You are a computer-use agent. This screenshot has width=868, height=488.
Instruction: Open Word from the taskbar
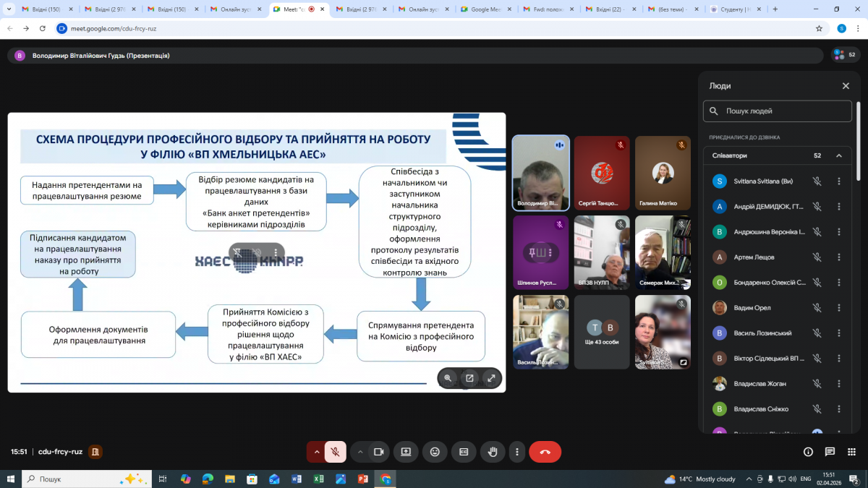pyautogui.click(x=296, y=479)
